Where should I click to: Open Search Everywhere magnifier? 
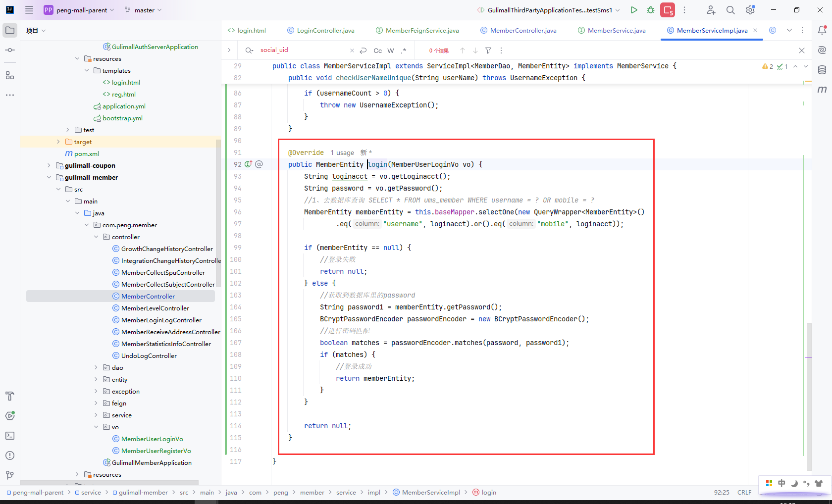730,10
